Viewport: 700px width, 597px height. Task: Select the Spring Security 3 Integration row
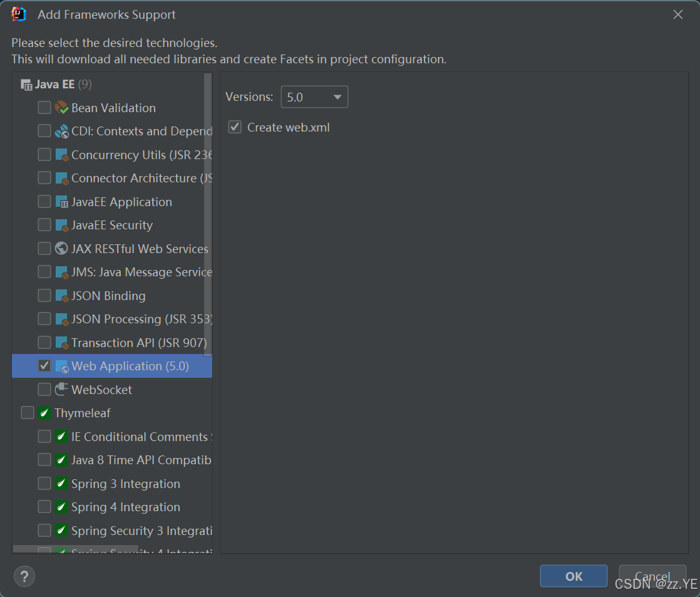point(112,531)
